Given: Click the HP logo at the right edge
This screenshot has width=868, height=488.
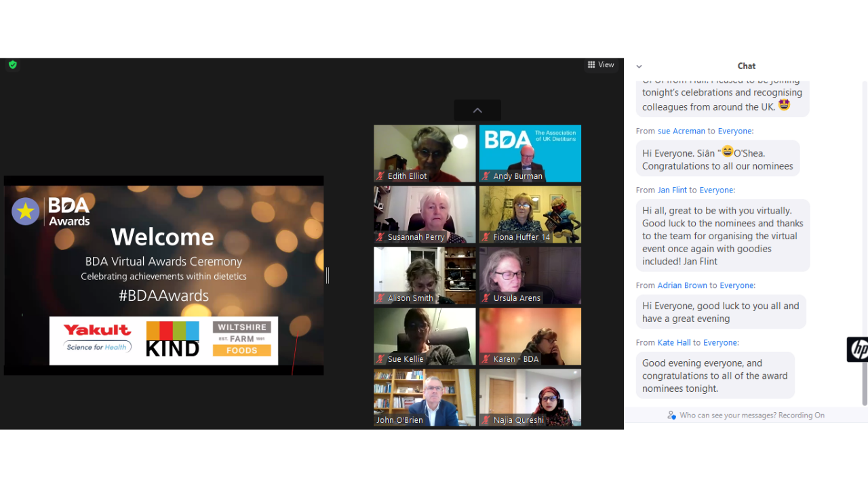Looking at the screenshot, I should (858, 350).
